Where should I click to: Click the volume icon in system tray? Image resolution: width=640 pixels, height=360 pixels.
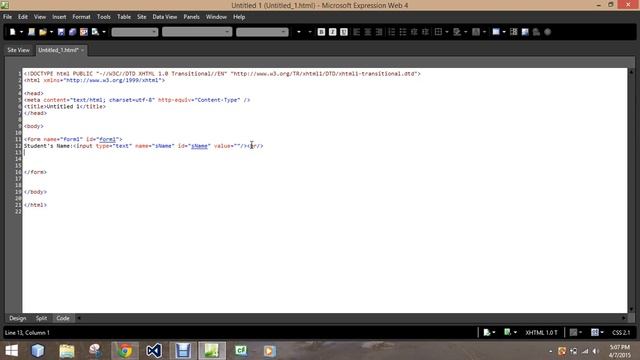coord(596,351)
